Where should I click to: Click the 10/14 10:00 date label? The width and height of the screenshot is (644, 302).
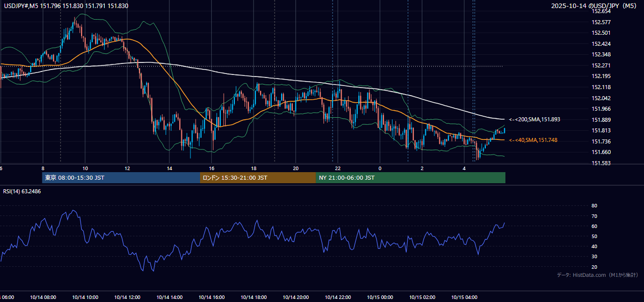[x=85, y=297]
